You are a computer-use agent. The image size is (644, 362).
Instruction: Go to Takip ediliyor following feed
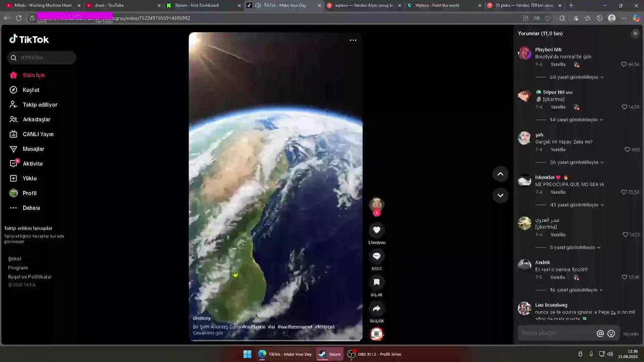tap(40, 105)
